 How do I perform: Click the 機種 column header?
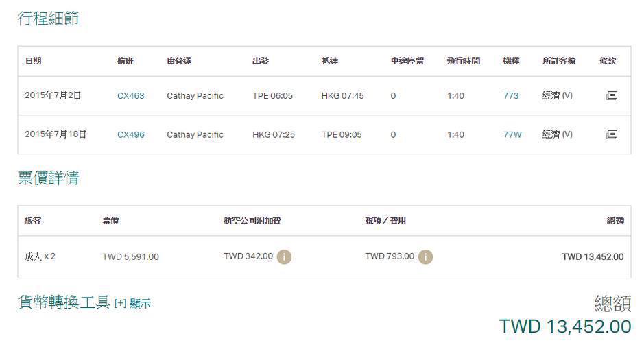click(511, 61)
